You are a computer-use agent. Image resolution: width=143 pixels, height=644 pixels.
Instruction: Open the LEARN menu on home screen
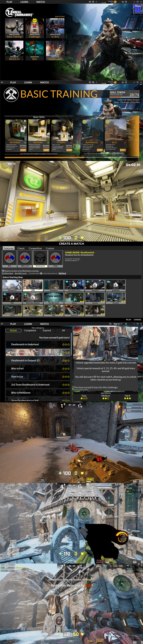[x=24, y=2]
